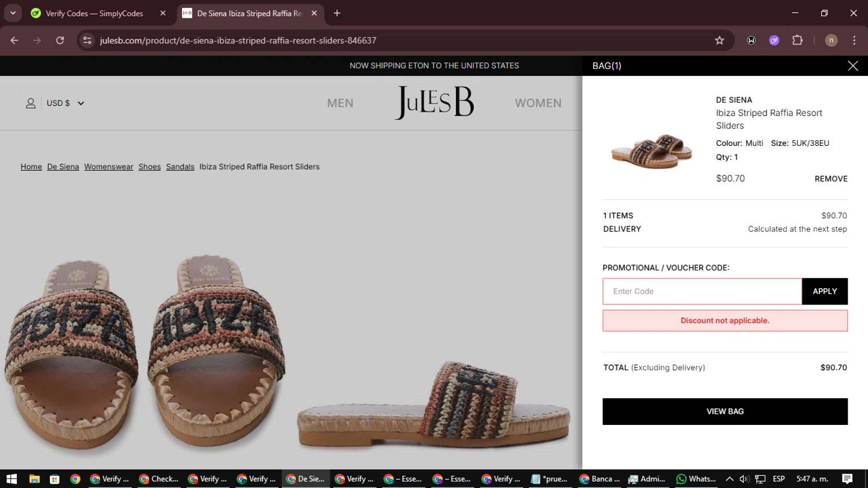Close the Verify Codes SimplyCodes tab
Screen dimensions: 868x488
pos(163,13)
